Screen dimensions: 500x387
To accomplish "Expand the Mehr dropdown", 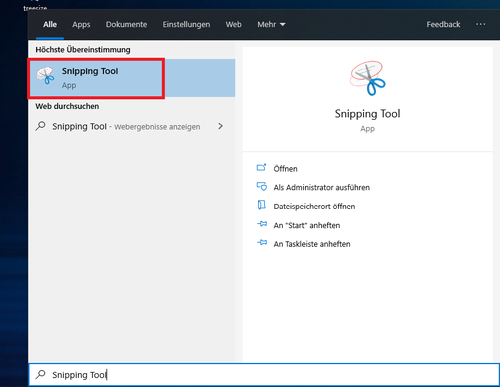I will tap(271, 24).
